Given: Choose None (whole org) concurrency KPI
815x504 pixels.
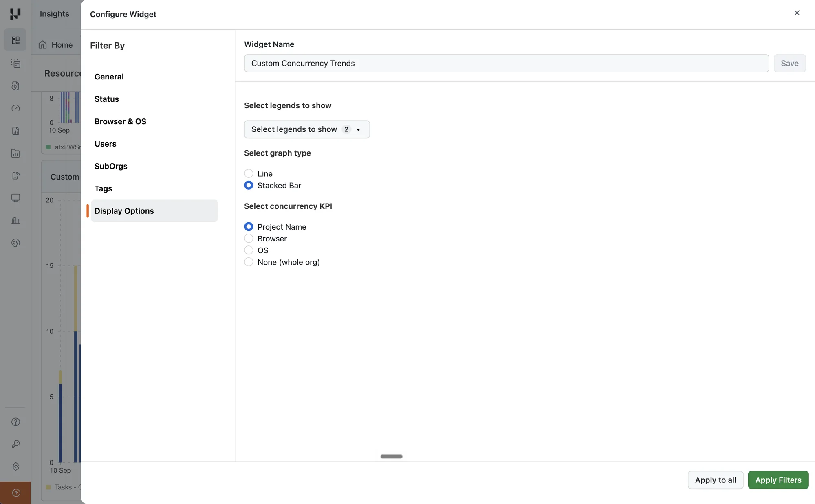Looking at the screenshot, I should (249, 262).
